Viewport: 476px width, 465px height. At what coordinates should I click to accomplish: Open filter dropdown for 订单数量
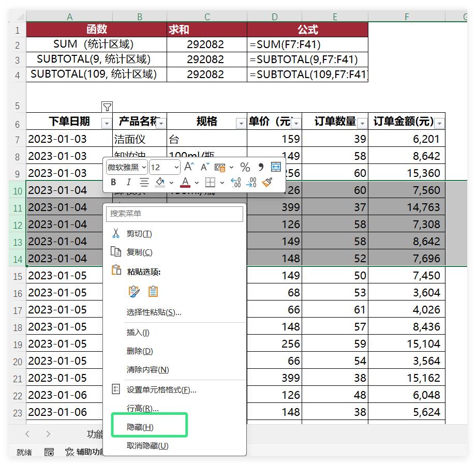(362, 124)
